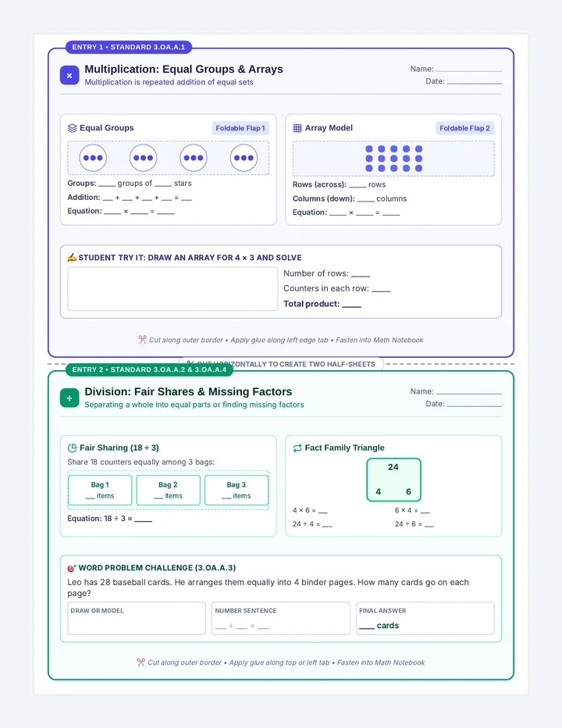Click scissors icon in Entry 2 footer
The image size is (562, 728).
tap(141, 662)
